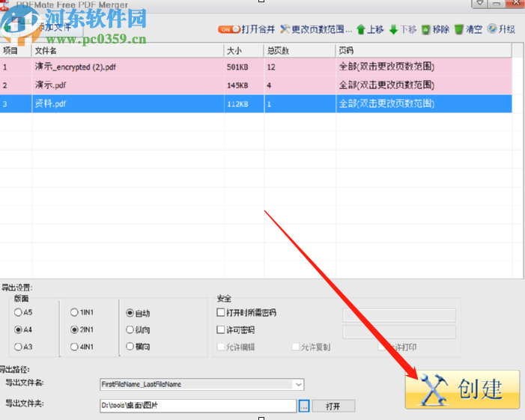The height and width of the screenshot is (420, 525).
Task: Browse for output folder with ... button
Action: click(x=303, y=406)
